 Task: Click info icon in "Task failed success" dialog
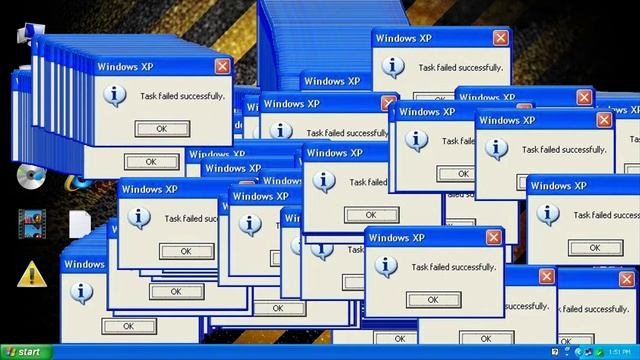(x=548, y=215)
